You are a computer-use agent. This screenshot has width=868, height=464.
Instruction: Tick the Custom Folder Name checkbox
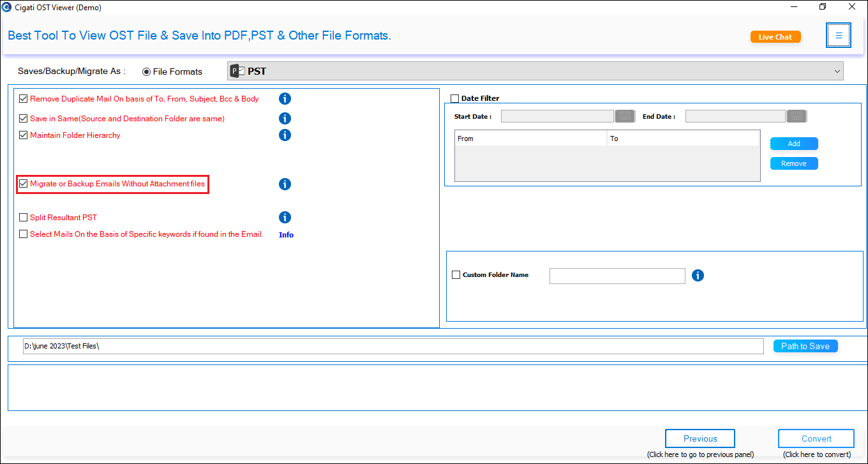(x=456, y=275)
